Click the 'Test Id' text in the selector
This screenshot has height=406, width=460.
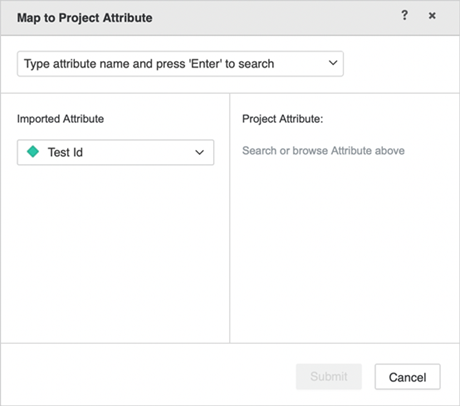coord(65,152)
